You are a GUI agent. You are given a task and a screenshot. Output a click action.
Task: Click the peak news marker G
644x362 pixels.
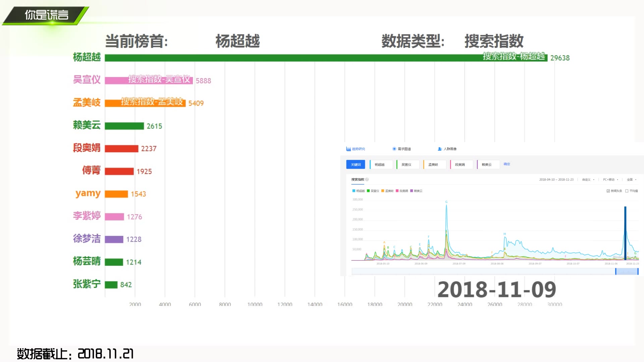(446, 202)
